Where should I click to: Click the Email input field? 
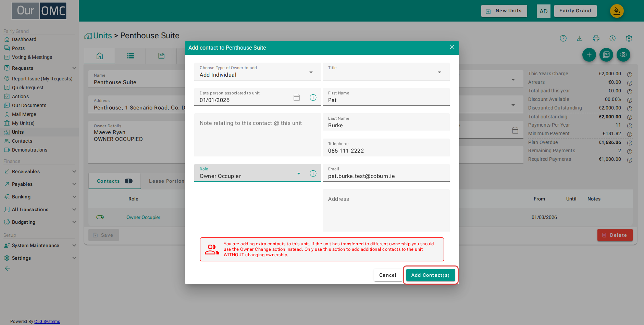pos(386,173)
